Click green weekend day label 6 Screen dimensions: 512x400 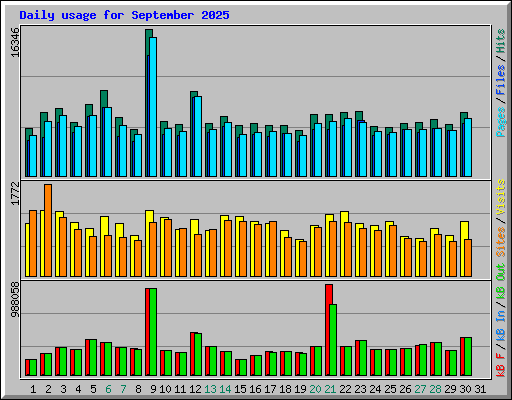(108, 389)
